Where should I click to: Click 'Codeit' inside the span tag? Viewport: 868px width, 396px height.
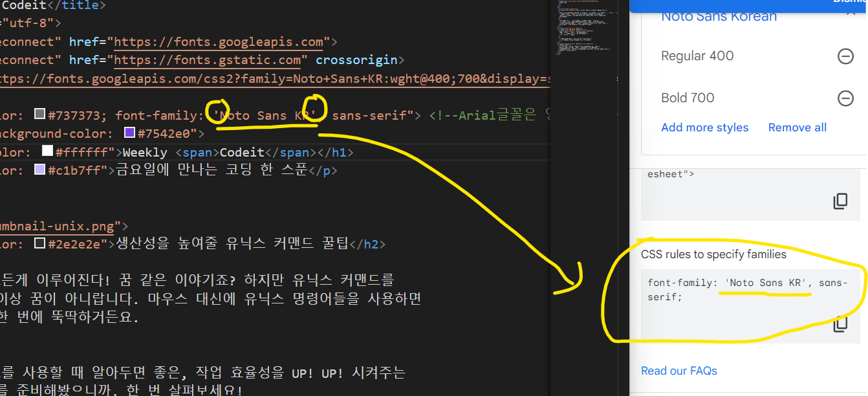pyautogui.click(x=242, y=153)
